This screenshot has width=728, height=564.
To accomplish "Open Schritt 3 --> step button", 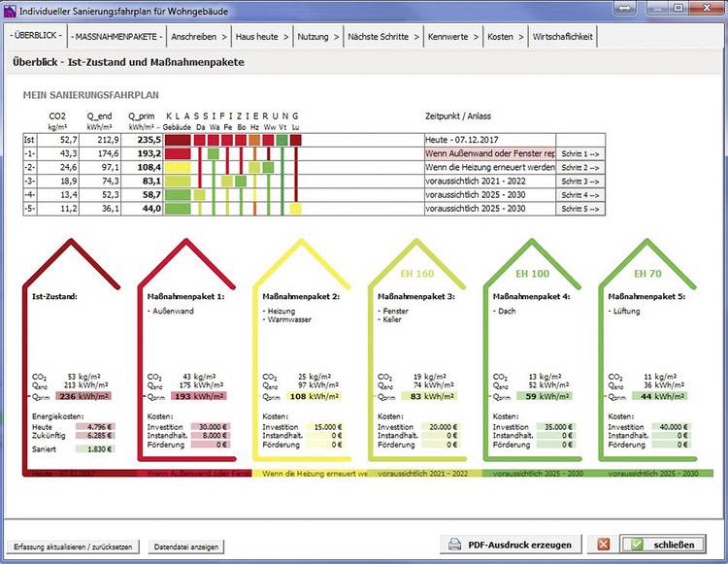I will [580, 182].
